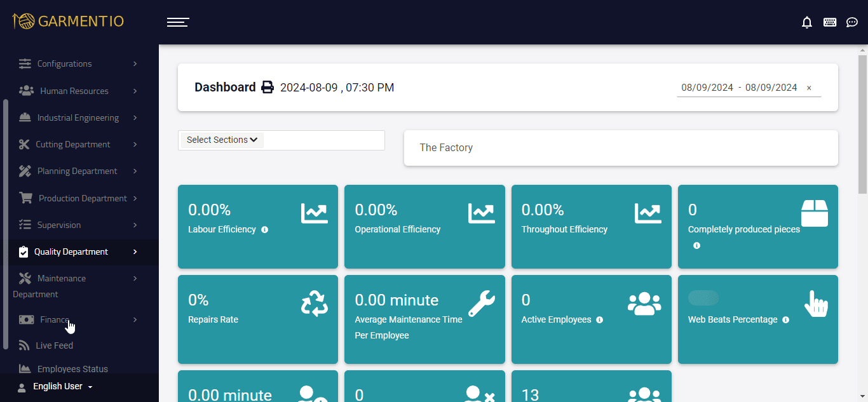
Task: Click the Web Beats Percentage info icon
Action: pyautogui.click(x=786, y=320)
